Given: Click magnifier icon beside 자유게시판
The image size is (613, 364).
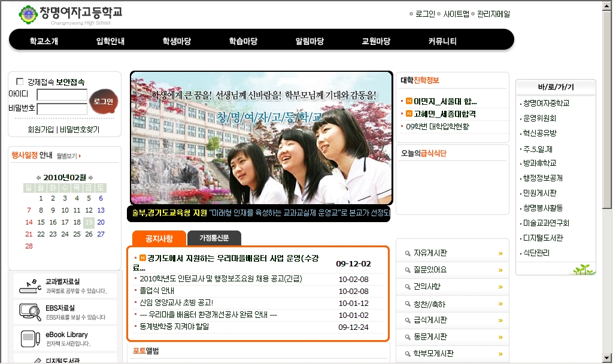Looking at the screenshot, I should pos(408,253).
